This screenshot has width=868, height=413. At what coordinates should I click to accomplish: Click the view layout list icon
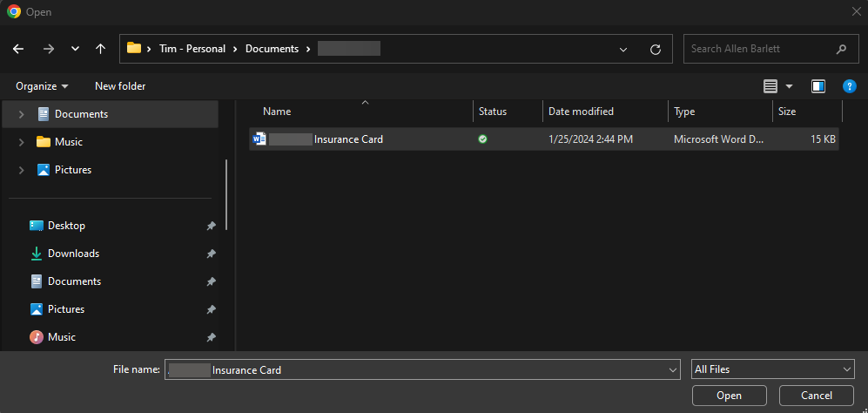point(770,86)
